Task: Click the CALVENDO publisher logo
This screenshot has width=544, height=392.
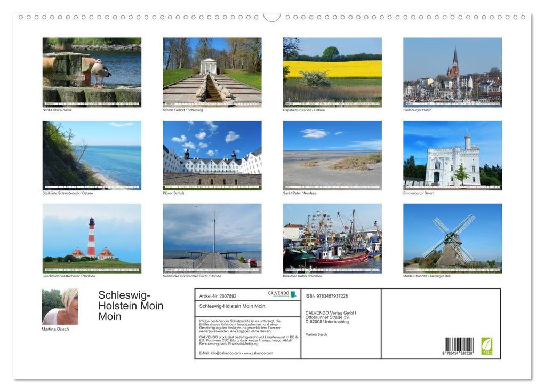Action: pos(277,293)
